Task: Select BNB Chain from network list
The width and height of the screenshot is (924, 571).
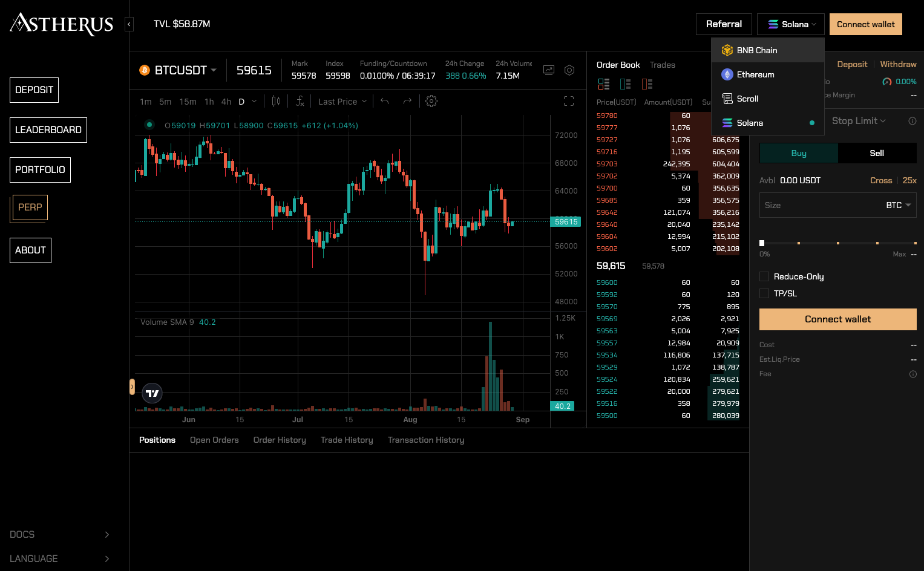Action: 768,50
